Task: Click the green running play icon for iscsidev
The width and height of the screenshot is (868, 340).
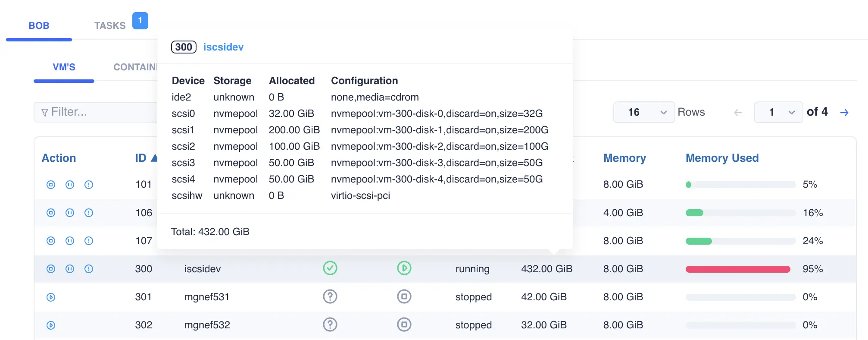Action: click(x=404, y=268)
